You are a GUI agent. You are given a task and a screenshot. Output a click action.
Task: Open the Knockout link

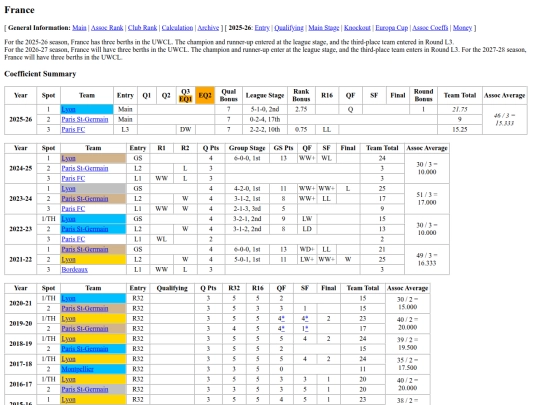357,28
